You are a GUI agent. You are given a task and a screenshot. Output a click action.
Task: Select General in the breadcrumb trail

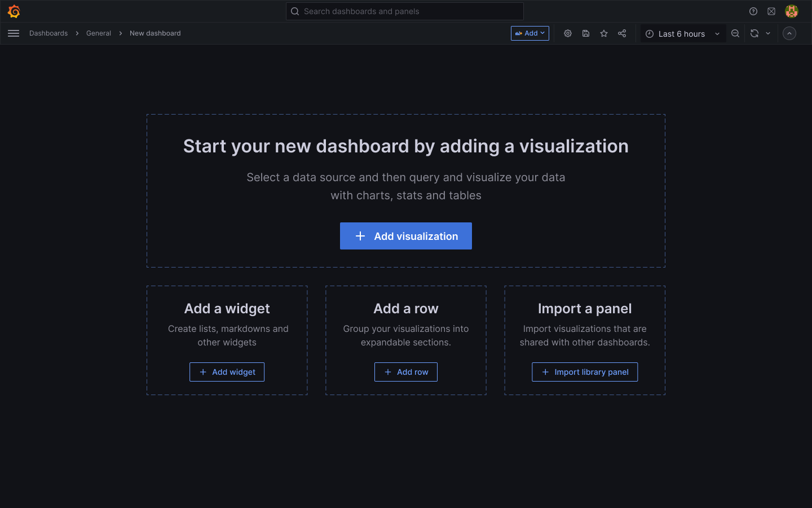click(x=99, y=33)
